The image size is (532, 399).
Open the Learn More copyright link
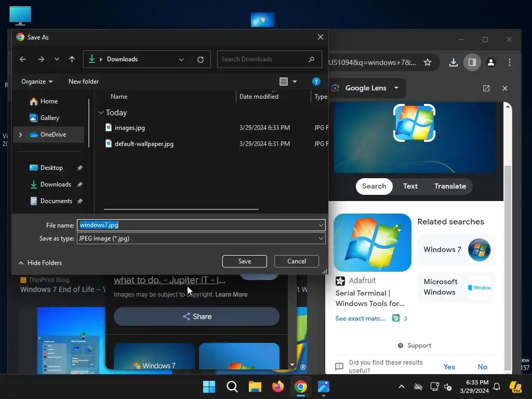(x=231, y=295)
